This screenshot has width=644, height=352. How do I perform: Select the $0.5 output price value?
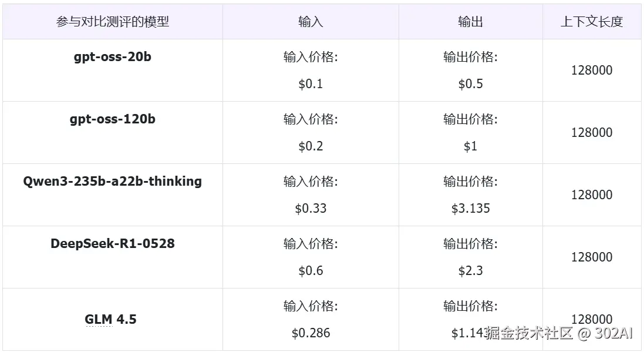(470, 84)
